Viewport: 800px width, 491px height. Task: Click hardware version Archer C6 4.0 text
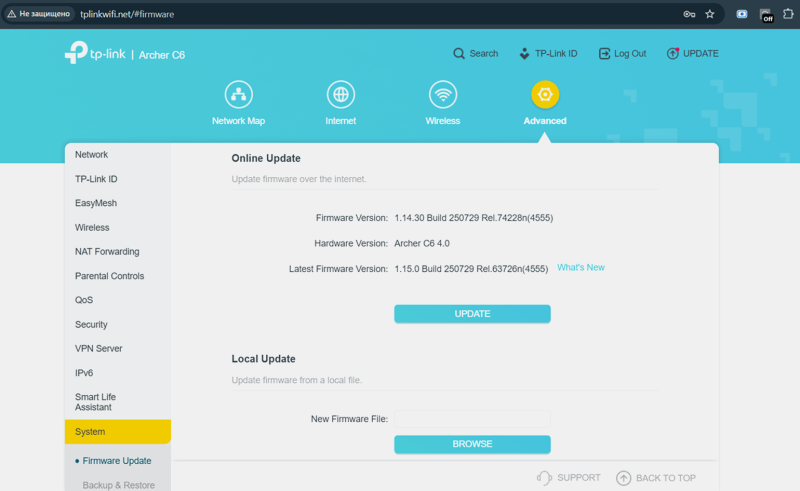click(x=422, y=243)
